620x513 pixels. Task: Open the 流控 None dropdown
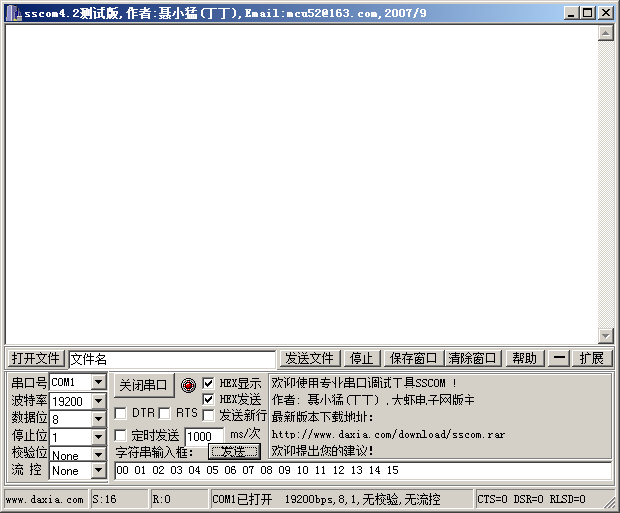98,470
